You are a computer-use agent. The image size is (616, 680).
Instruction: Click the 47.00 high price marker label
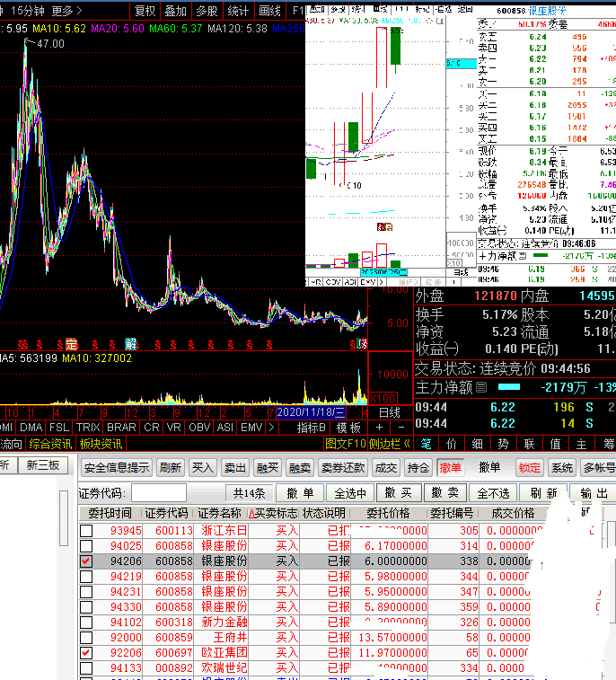[50, 44]
